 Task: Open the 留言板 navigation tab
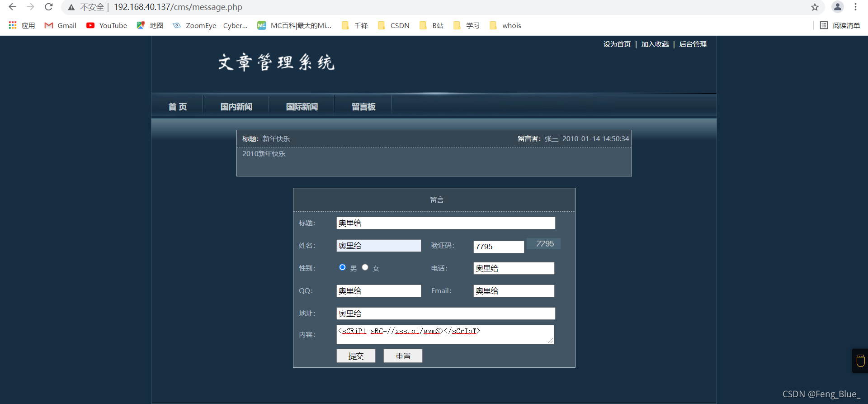(363, 107)
